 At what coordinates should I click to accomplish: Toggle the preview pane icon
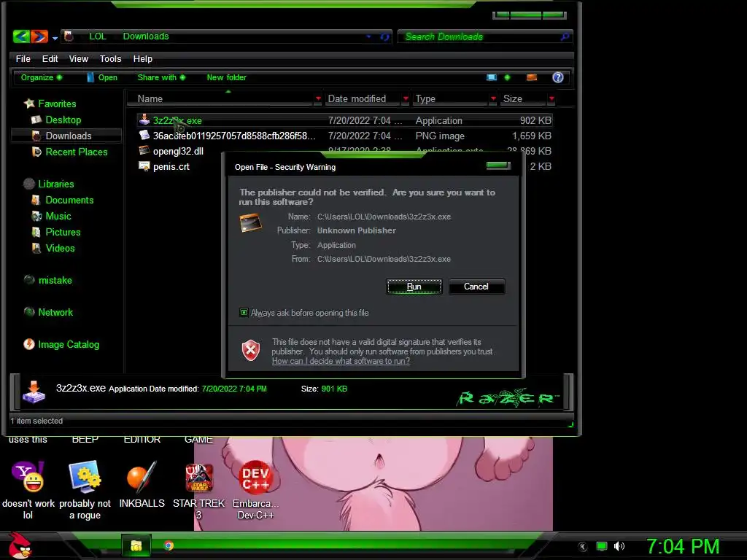[532, 77]
